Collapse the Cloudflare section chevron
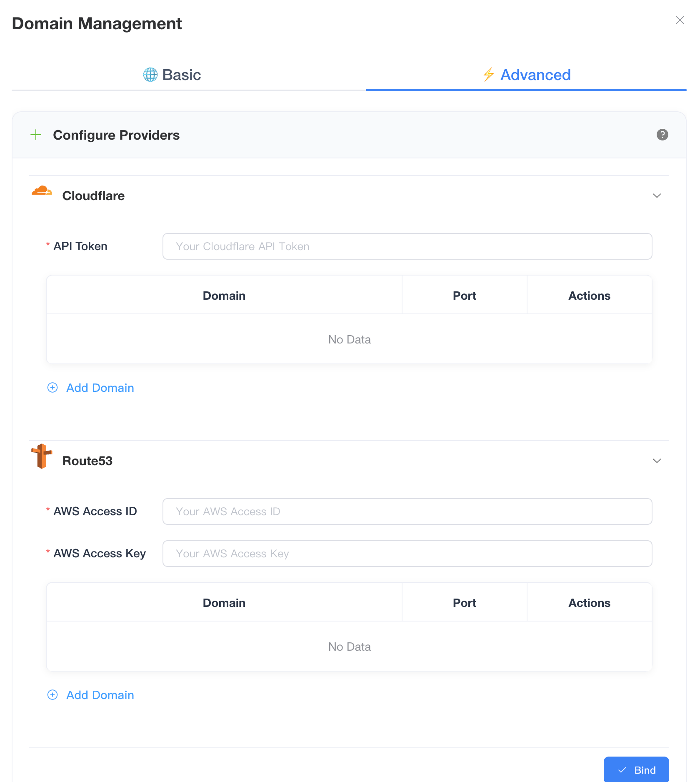700x782 pixels. pos(657,196)
